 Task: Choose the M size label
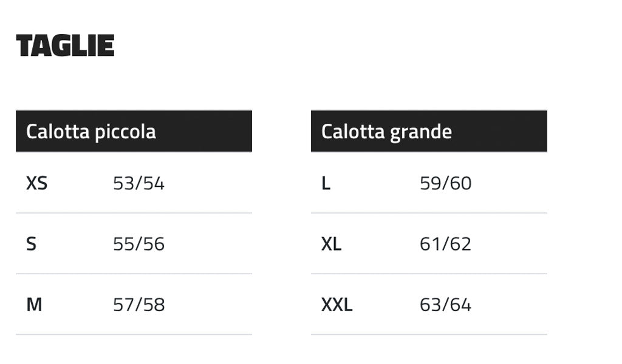(34, 305)
